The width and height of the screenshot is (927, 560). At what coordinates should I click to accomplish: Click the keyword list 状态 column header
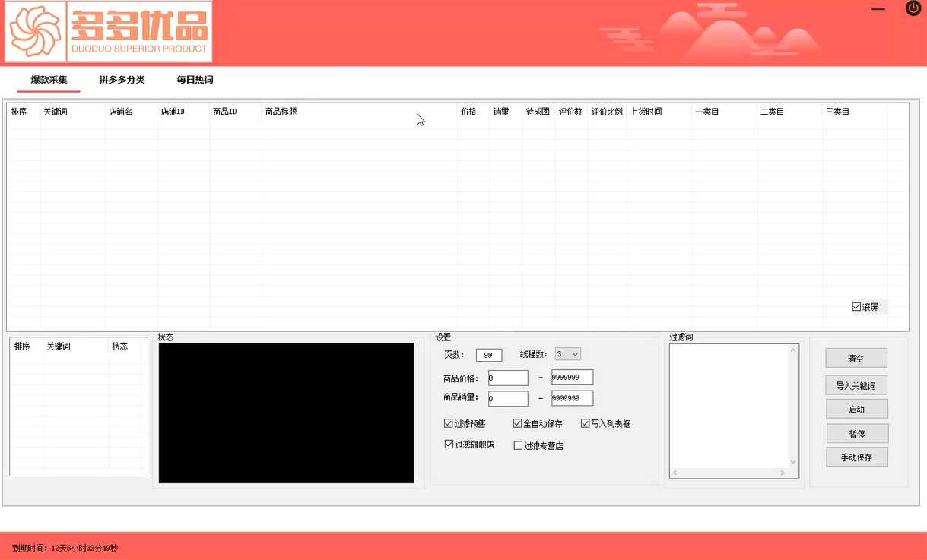pyautogui.click(x=125, y=346)
